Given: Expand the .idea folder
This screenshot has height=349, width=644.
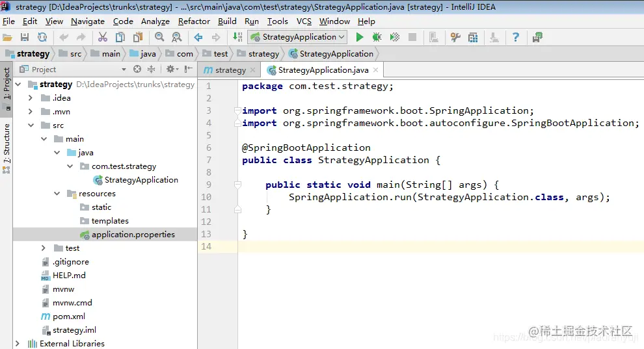Looking at the screenshot, I should tap(31, 98).
